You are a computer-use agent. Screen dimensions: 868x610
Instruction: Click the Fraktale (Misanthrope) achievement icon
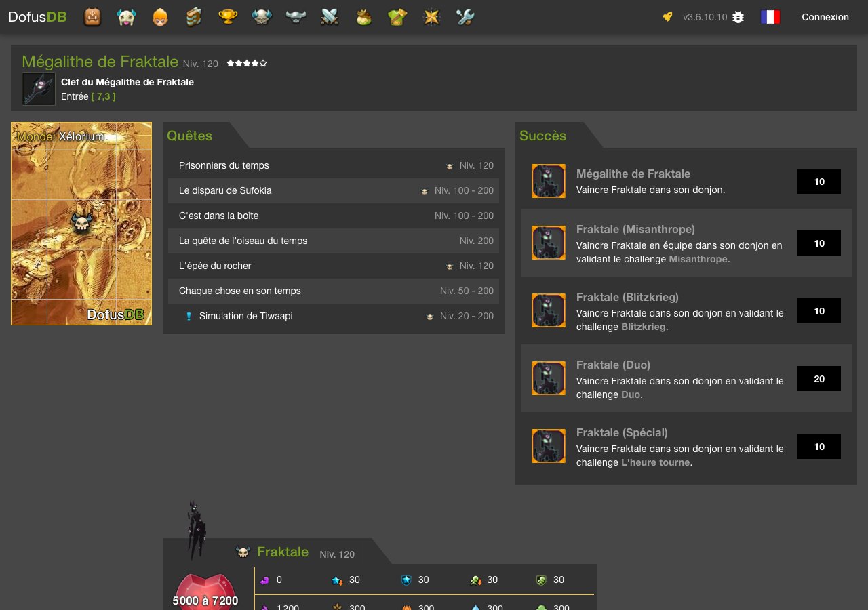coord(549,243)
